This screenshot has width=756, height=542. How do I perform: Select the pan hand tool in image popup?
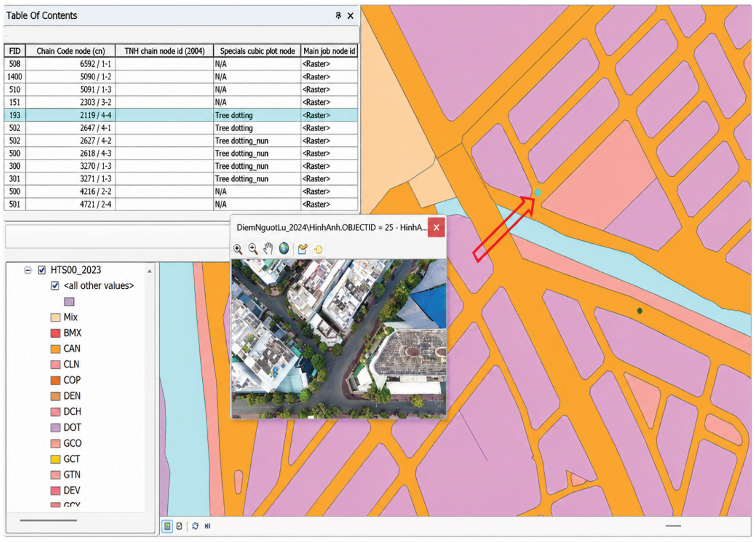[x=268, y=249]
